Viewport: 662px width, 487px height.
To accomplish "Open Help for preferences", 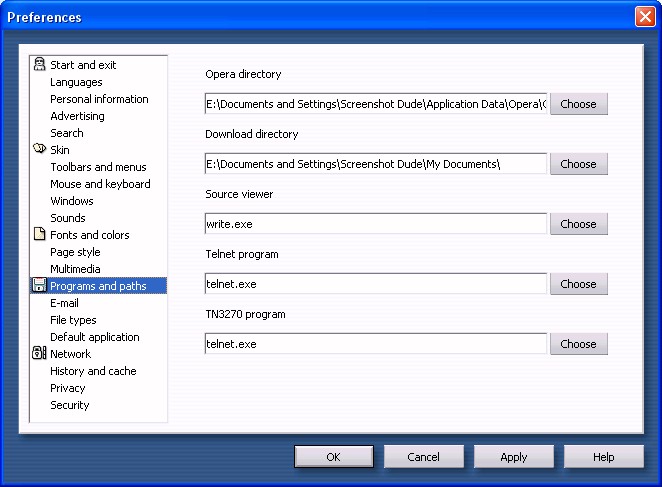I will tap(604, 457).
